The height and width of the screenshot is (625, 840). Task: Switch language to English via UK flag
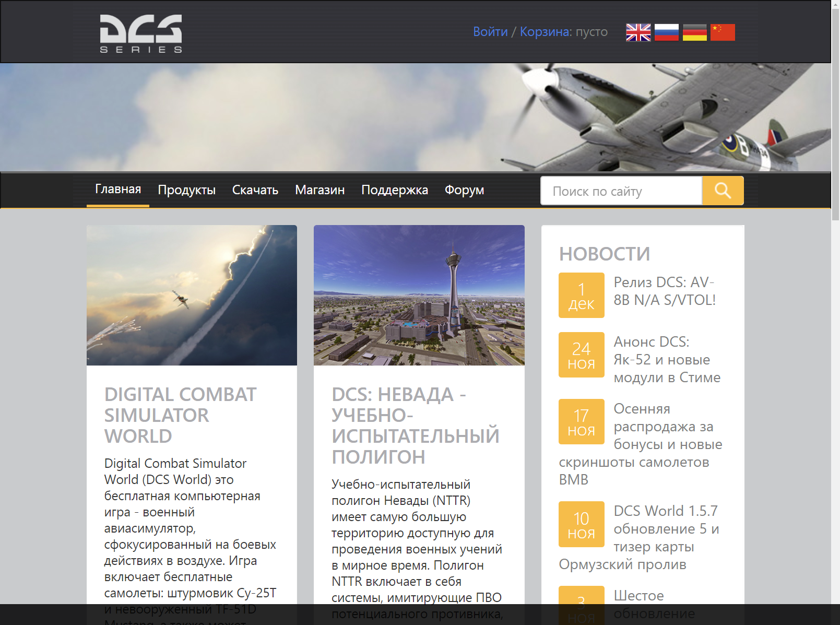(638, 32)
